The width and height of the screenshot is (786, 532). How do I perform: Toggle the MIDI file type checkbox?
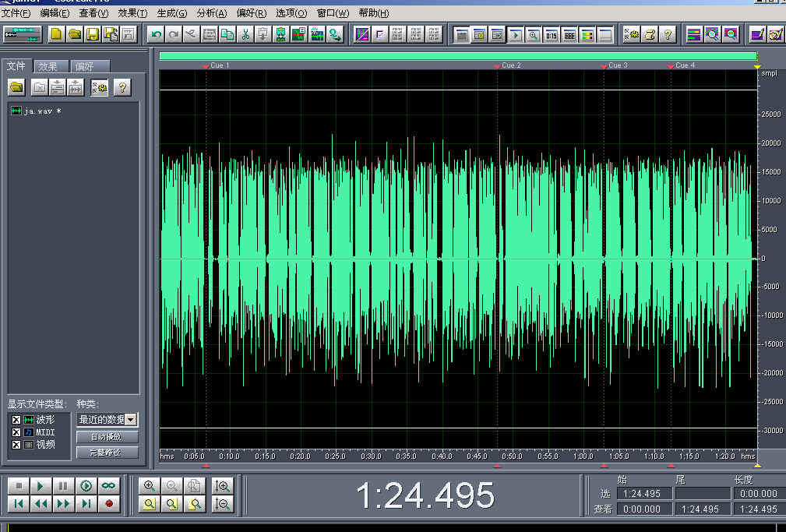click(16, 432)
